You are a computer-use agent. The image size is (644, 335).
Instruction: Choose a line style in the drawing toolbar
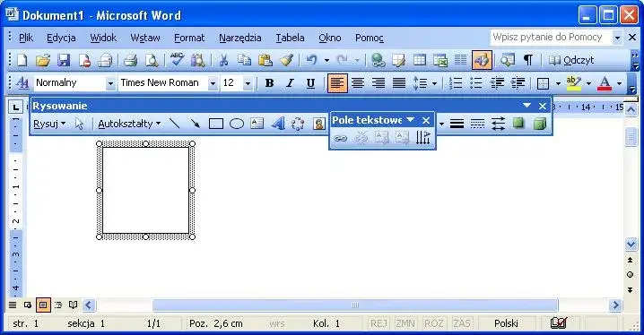(457, 124)
